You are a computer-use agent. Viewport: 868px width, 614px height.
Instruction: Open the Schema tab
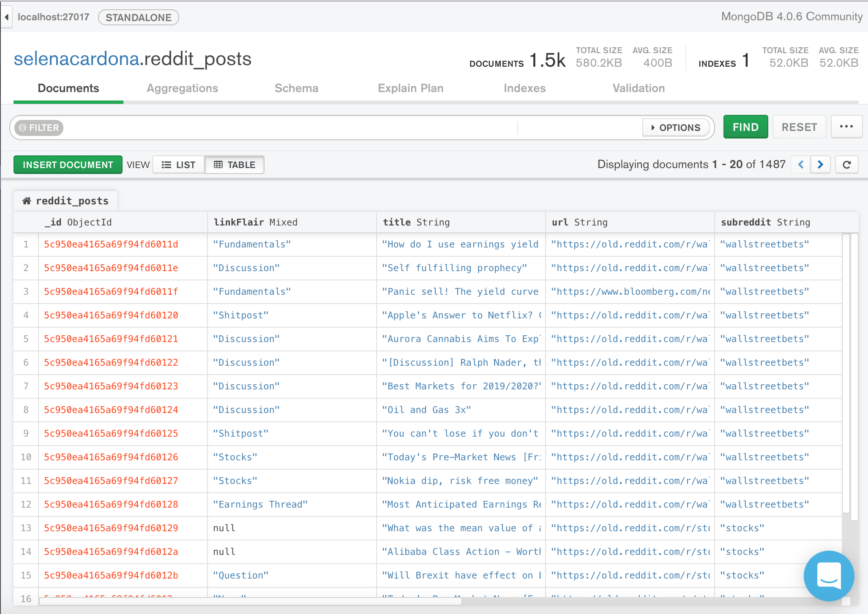click(296, 88)
